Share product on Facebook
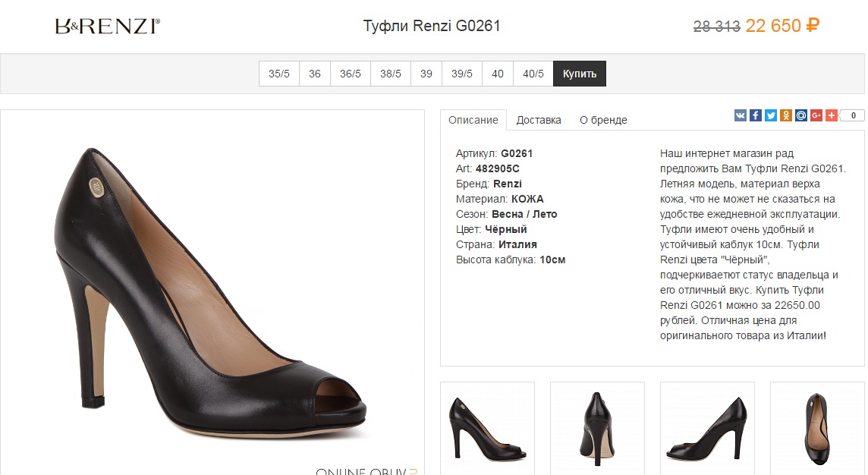This screenshot has height=475, width=868. (756, 115)
